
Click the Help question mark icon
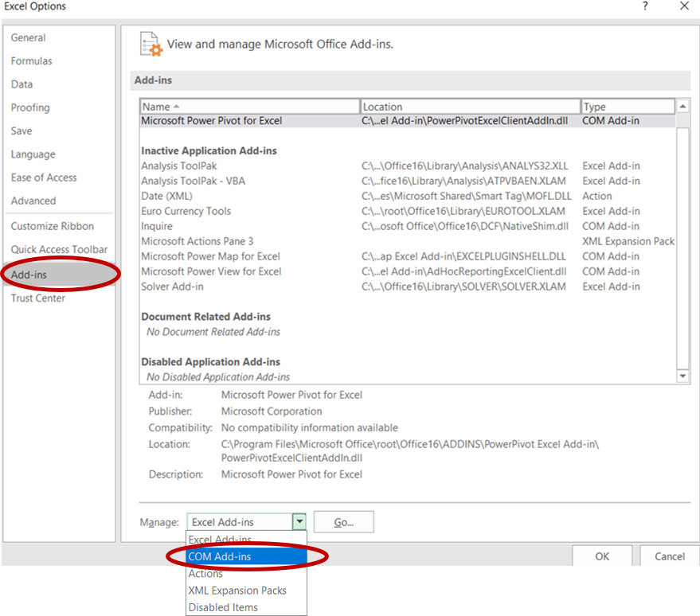(645, 7)
